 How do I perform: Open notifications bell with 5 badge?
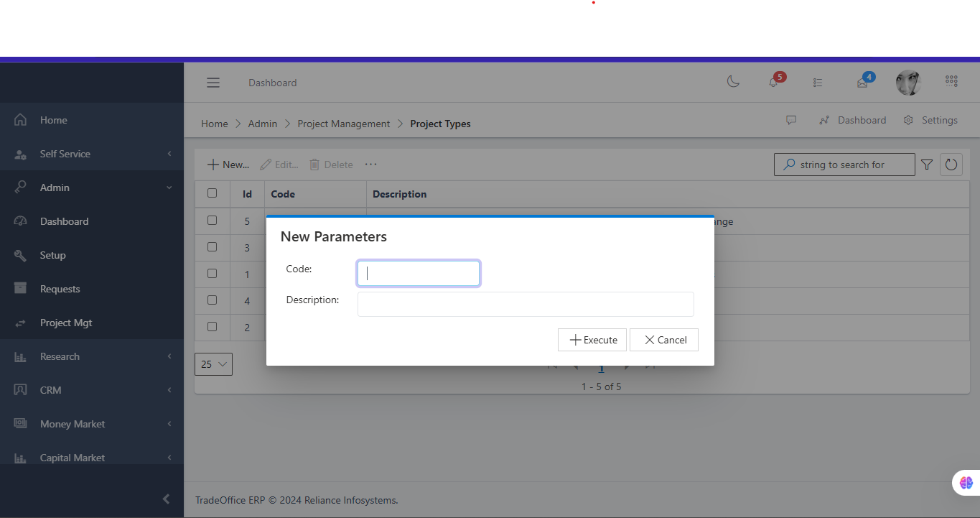click(x=774, y=82)
